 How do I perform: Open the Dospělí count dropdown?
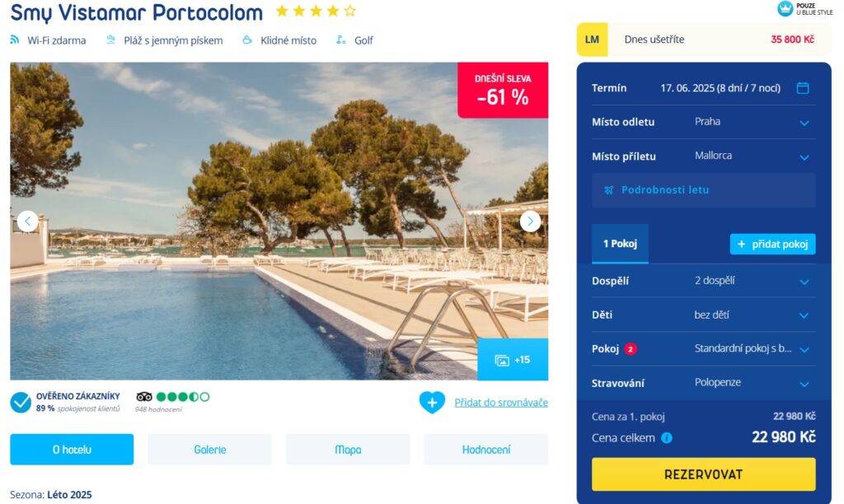[703, 281]
